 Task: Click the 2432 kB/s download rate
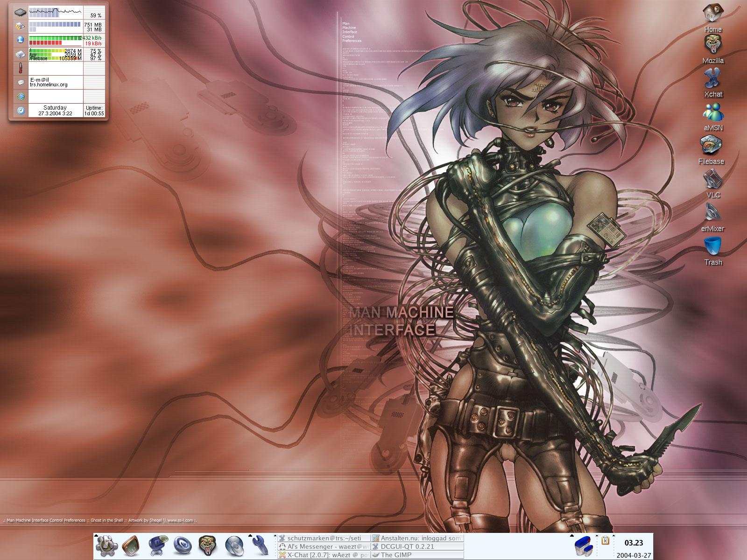(x=91, y=38)
